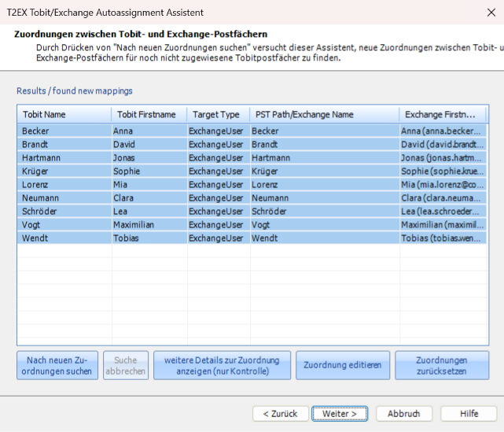
Task: Click firstname cell 'Anna'
Action: click(x=149, y=131)
